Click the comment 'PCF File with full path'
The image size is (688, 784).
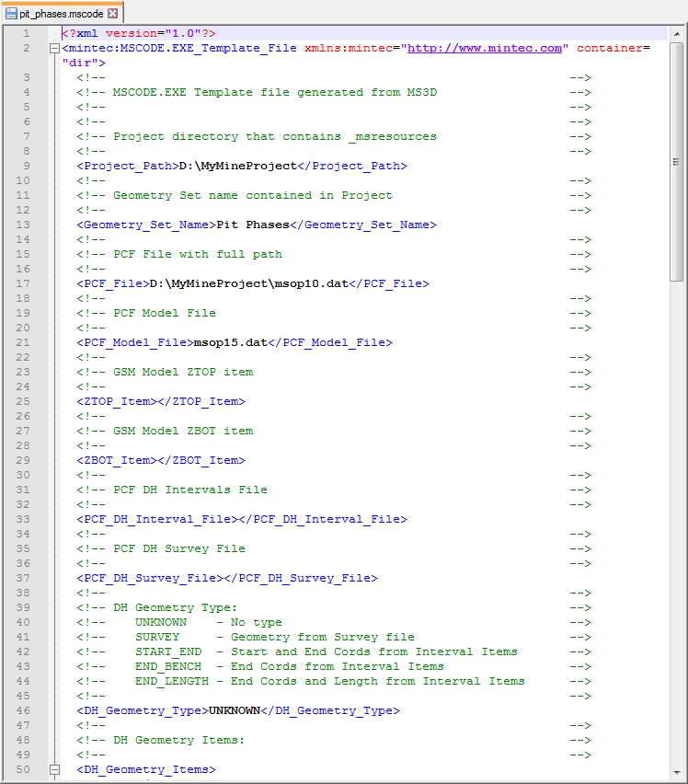pos(198,255)
